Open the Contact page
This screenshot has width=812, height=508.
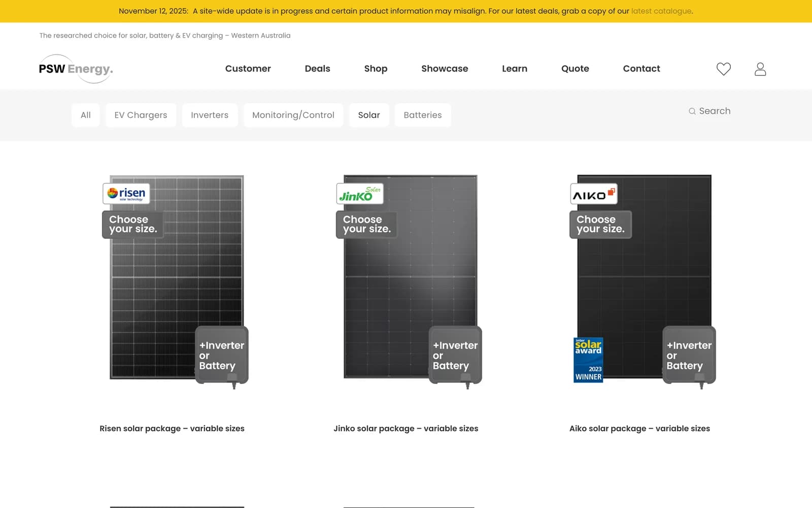pos(641,69)
